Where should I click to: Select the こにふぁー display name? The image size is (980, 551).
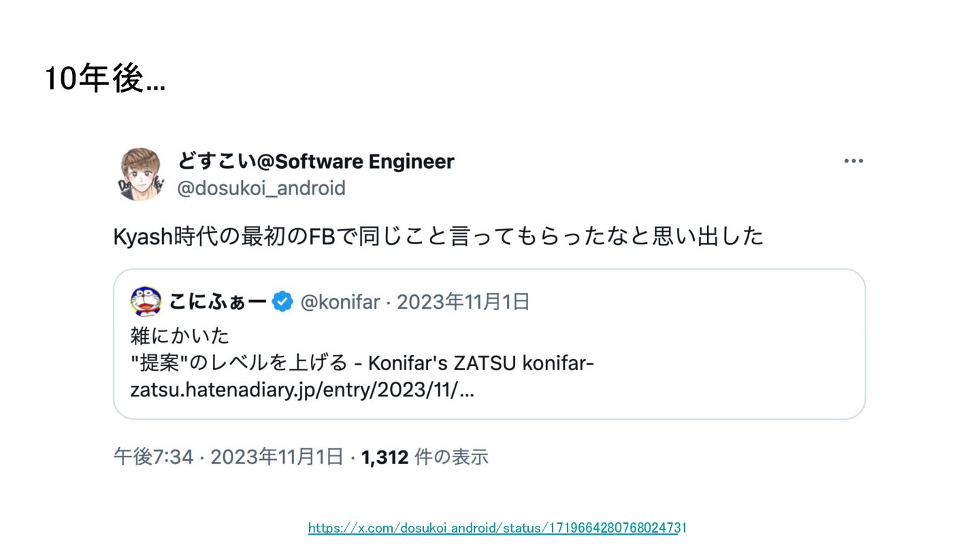pyautogui.click(x=217, y=302)
